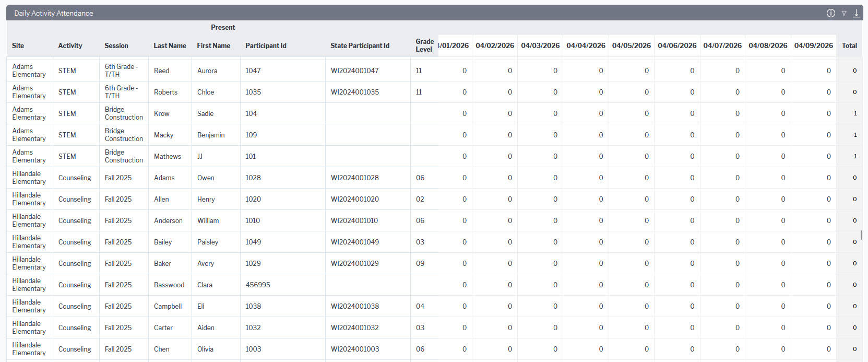This screenshot has height=362, width=868.
Task: Open the info icon in report header
Action: point(831,13)
